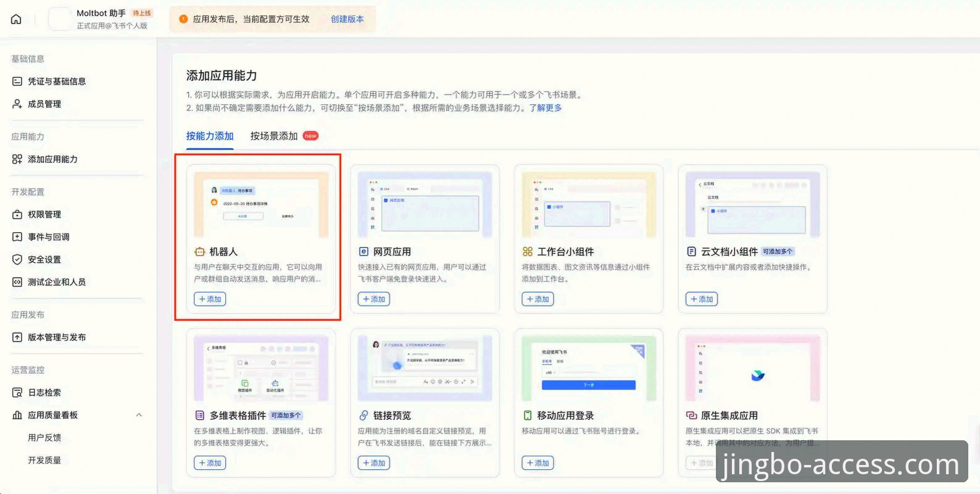This screenshot has height=494, width=980.
Task: Click the 链接预览 link icon
Action: pos(363,416)
